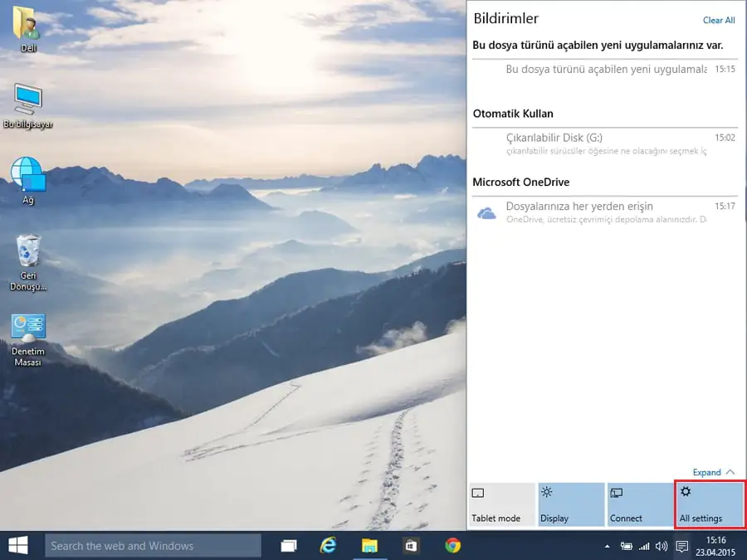This screenshot has height=560, width=747.
Task: Toggle the Display quick action
Action: coord(571,504)
